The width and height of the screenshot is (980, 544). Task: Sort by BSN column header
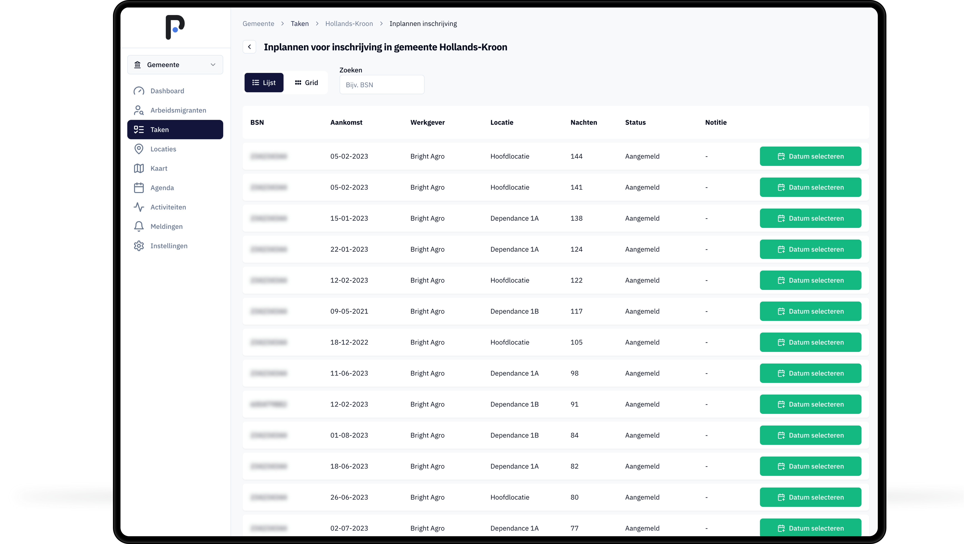click(257, 122)
